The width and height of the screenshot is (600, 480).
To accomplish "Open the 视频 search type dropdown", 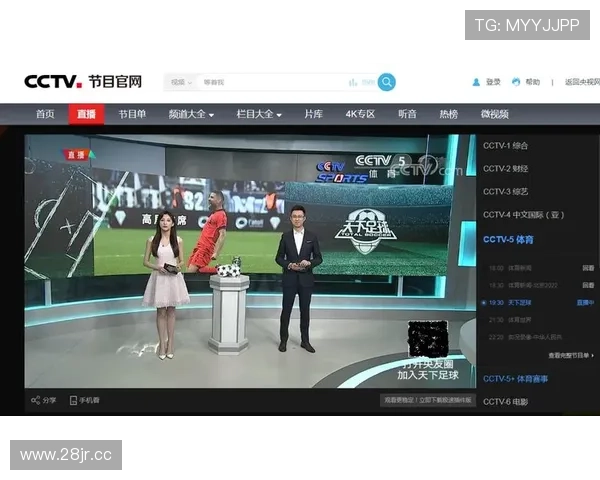I will [x=181, y=82].
